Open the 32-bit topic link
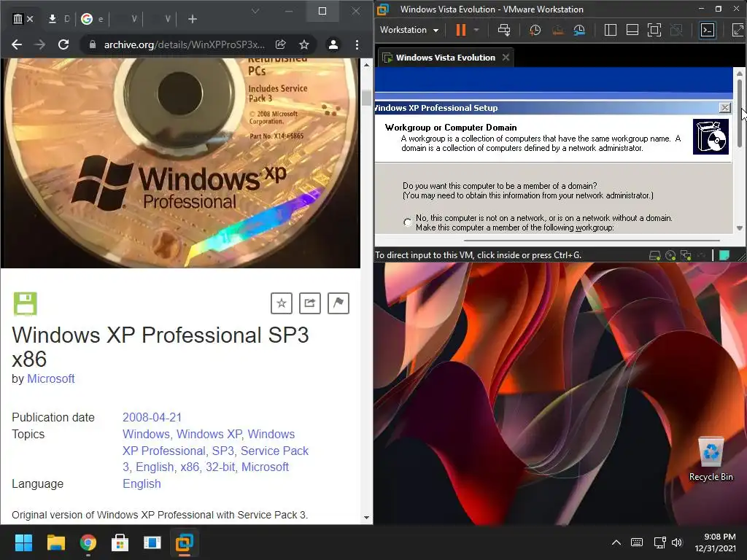Screen dimensions: 747x560 [x=220, y=467]
